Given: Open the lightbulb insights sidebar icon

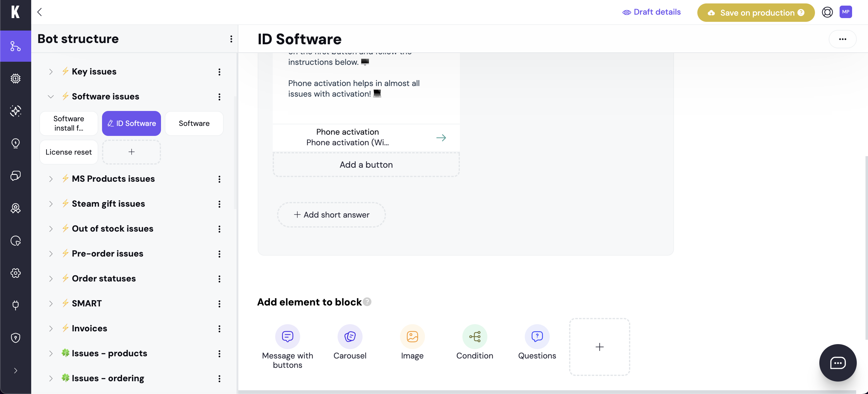Looking at the screenshot, I should click(16, 143).
